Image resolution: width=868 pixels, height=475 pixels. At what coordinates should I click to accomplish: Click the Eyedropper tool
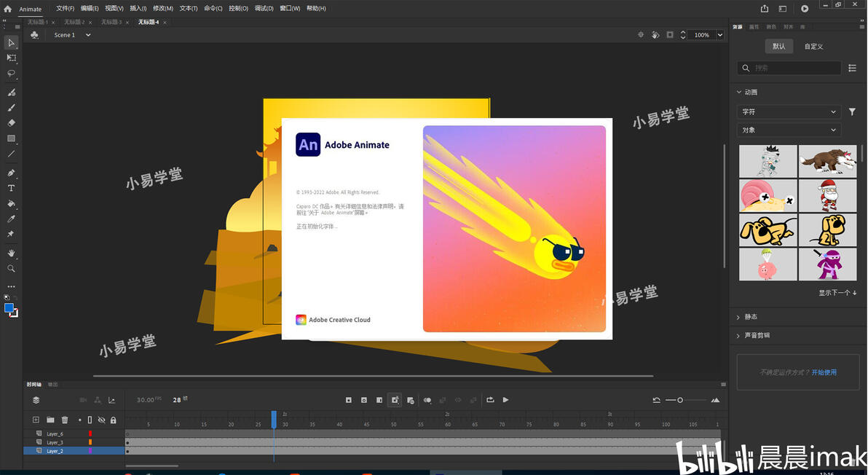[11, 219]
